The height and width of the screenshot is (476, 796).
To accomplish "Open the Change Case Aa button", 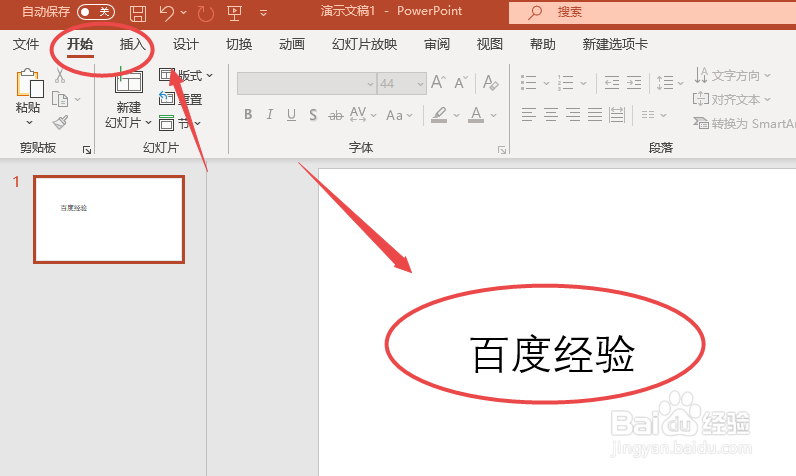I will pos(399,115).
